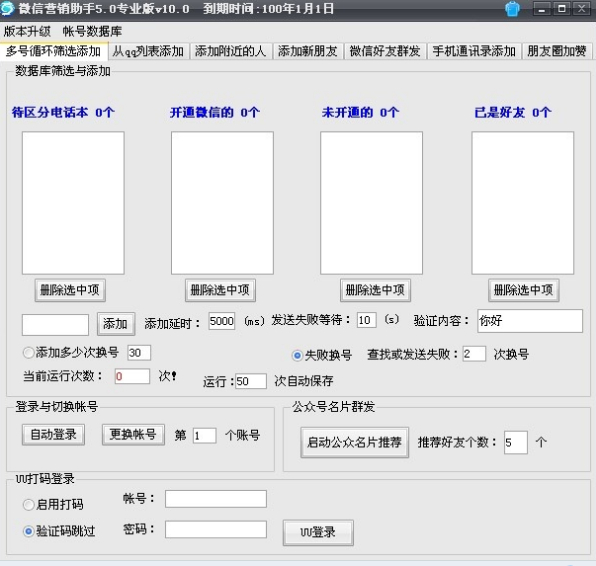Image resolution: width=596 pixels, height=566 pixels.
Task: Click the 未开通的 0个 header text
Action: pyautogui.click(x=361, y=112)
